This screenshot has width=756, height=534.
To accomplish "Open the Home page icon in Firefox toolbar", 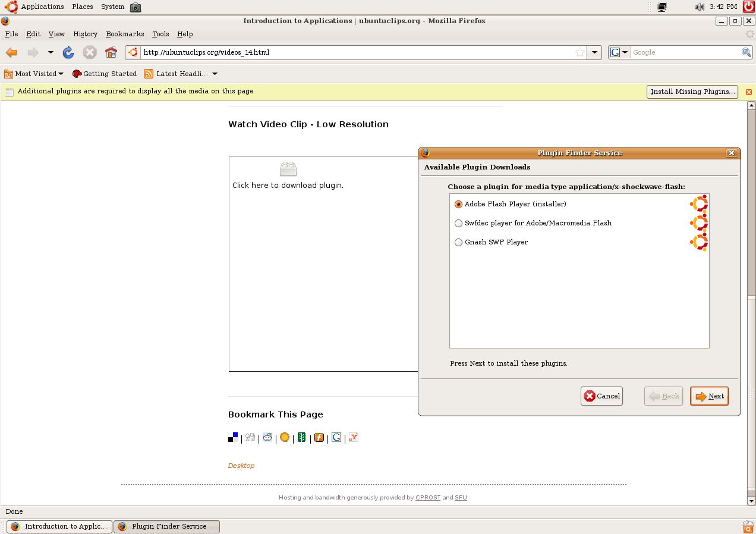I will point(111,52).
